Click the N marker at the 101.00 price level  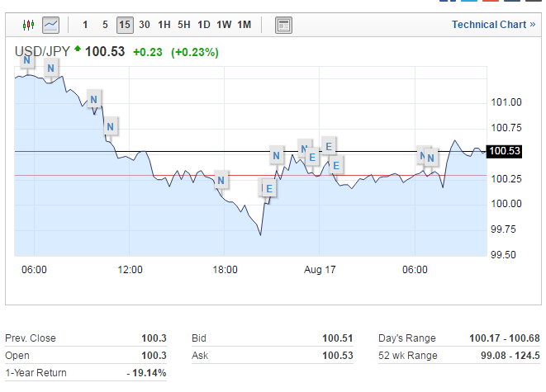click(x=94, y=101)
